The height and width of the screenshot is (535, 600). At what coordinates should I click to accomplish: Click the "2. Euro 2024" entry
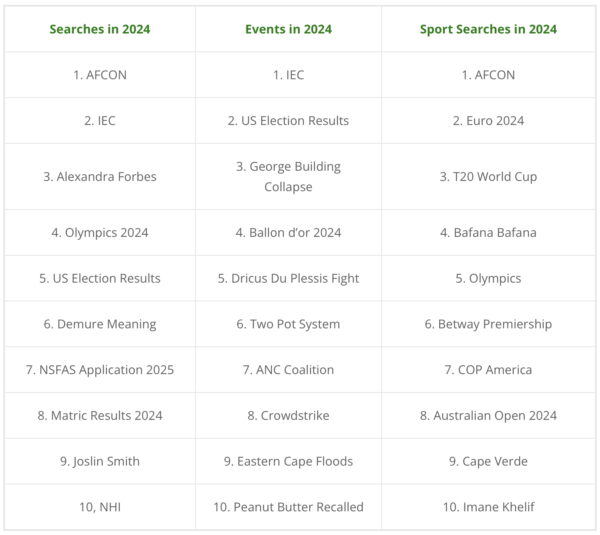488,121
